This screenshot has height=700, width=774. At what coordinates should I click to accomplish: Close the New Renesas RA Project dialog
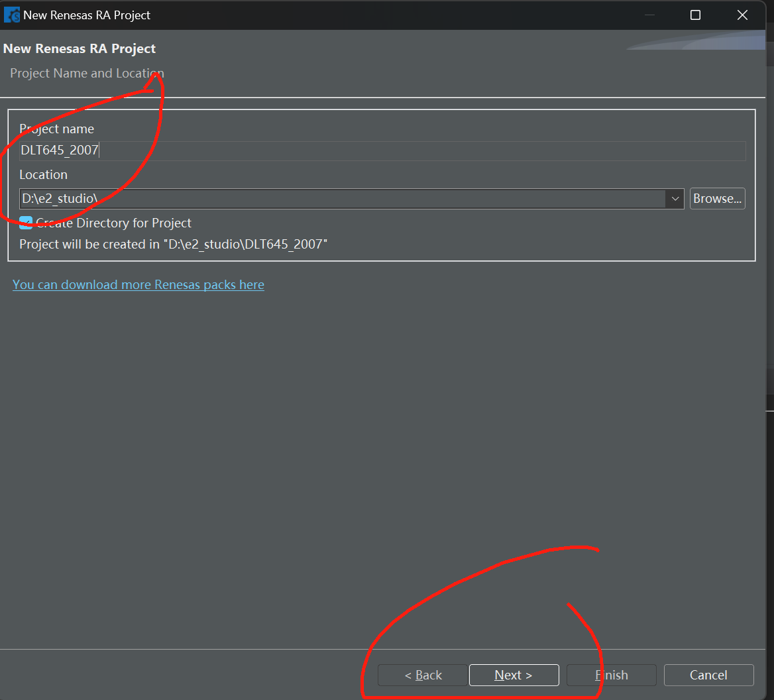tap(742, 15)
